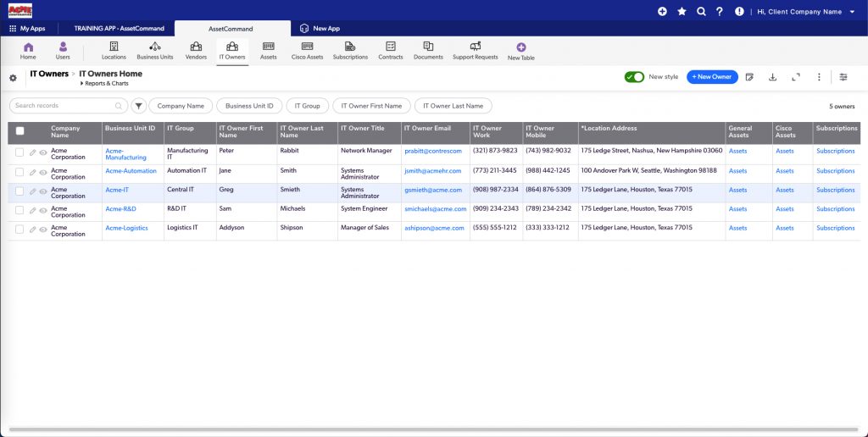Image resolution: width=868 pixels, height=437 pixels.
Task: Click the create new plus icon in header
Action: pyautogui.click(x=662, y=11)
